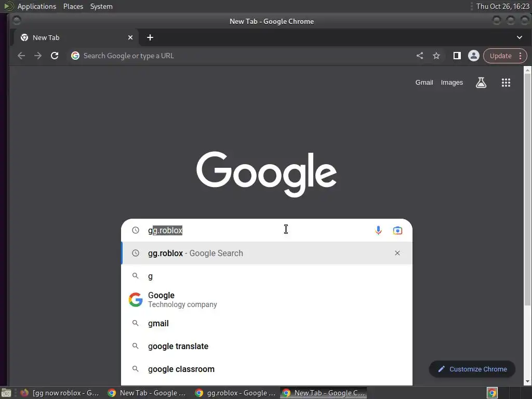The height and width of the screenshot is (399, 532).
Task: Search by image with the camera icon
Action: click(397, 230)
